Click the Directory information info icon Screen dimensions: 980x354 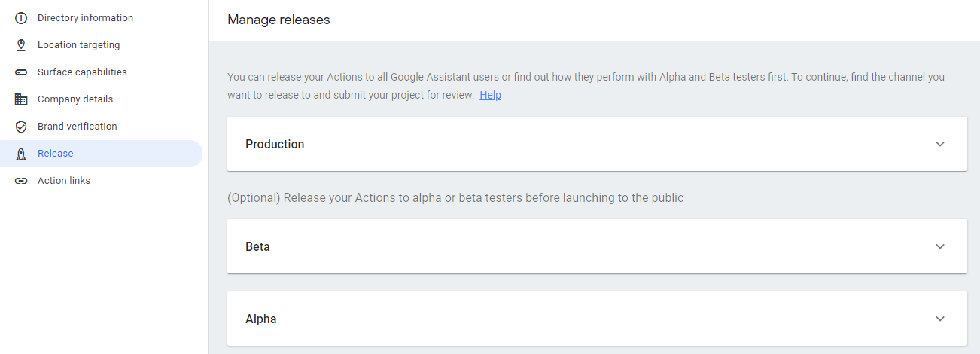[x=21, y=18]
